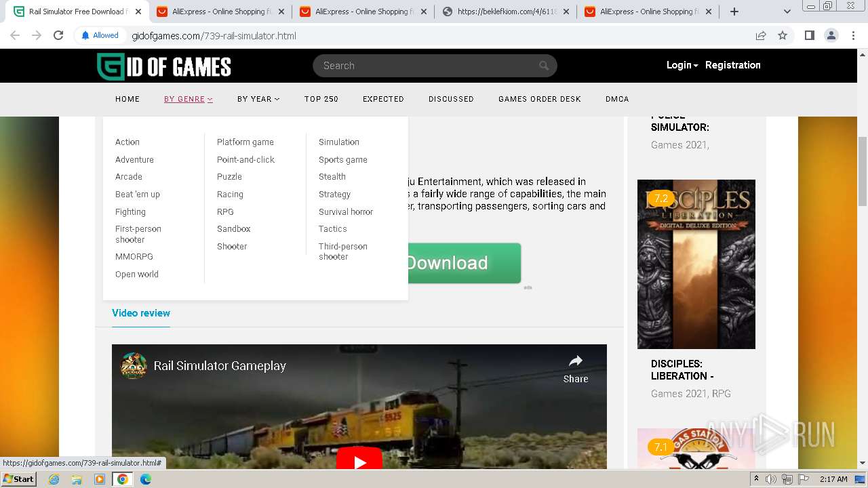The image size is (868, 488).
Task: Open the DMCA menu item
Action: pyautogui.click(x=617, y=99)
